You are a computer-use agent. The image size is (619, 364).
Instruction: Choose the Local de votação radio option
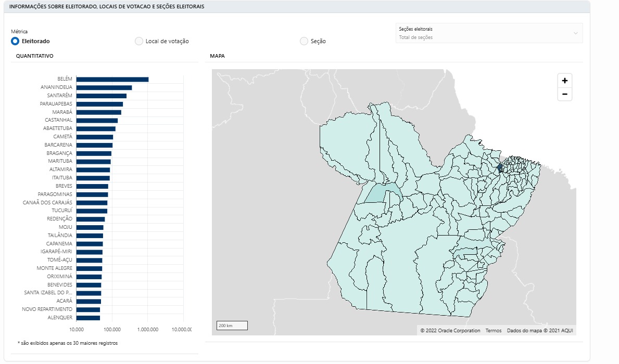(x=139, y=41)
